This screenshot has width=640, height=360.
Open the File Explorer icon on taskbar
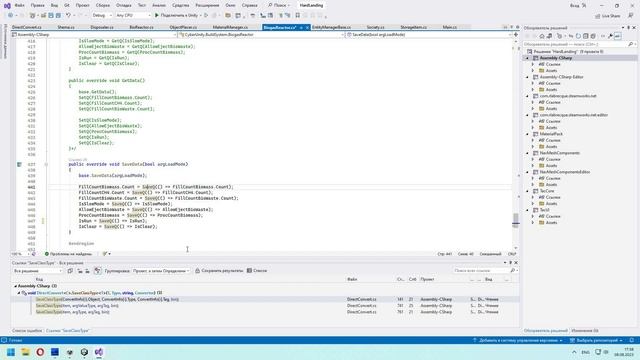pos(25,352)
